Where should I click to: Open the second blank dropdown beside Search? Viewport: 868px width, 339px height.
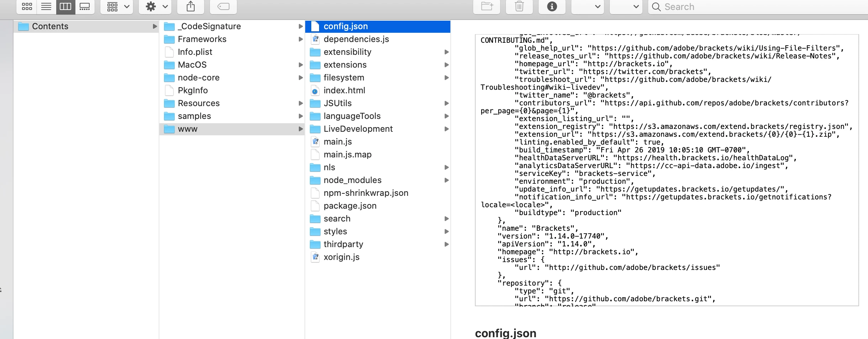626,6
